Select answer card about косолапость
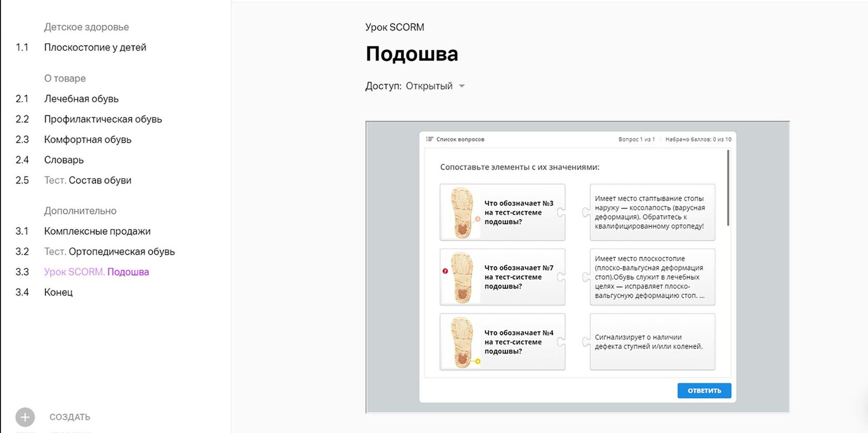The width and height of the screenshot is (868, 433). [652, 212]
